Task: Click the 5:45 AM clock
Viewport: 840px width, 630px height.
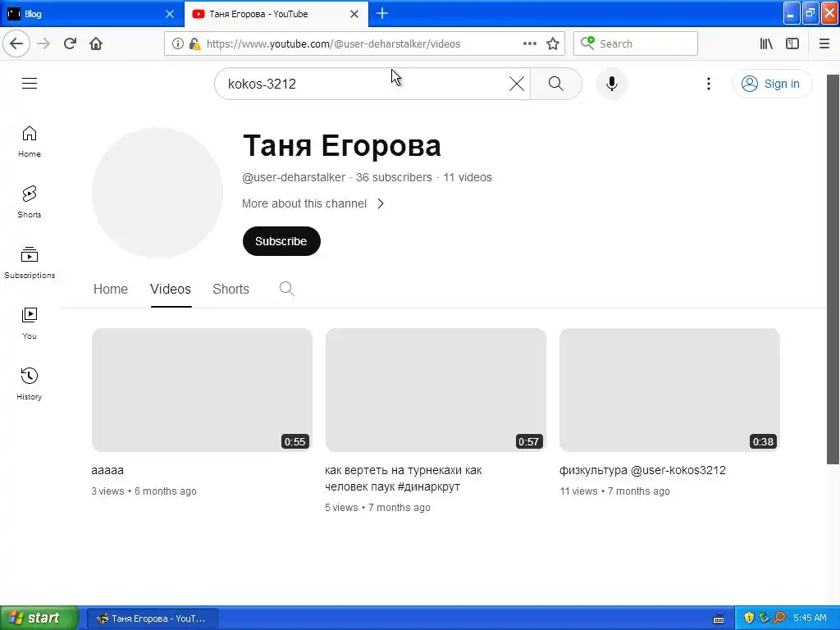Action: (x=810, y=618)
